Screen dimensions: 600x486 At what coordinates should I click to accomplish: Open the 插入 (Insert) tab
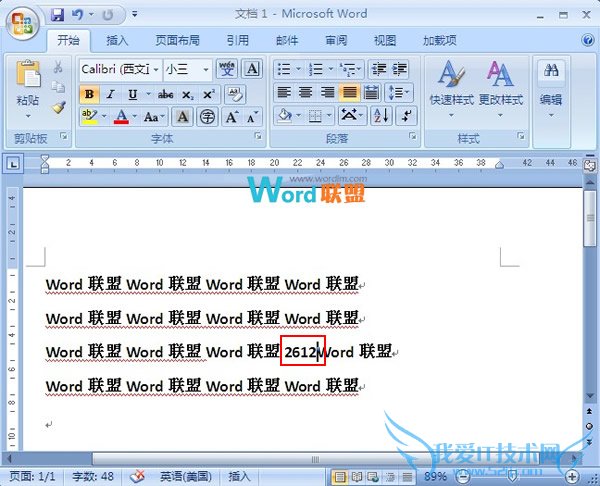pos(117,40)
